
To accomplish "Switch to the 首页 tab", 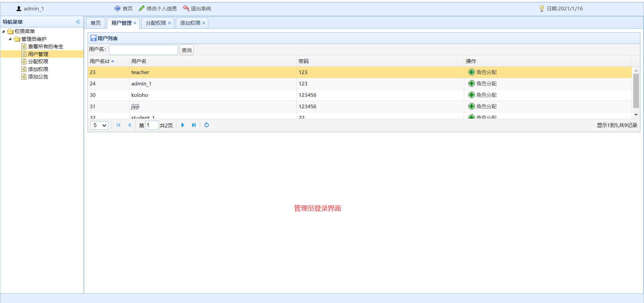I will [96, 23].
